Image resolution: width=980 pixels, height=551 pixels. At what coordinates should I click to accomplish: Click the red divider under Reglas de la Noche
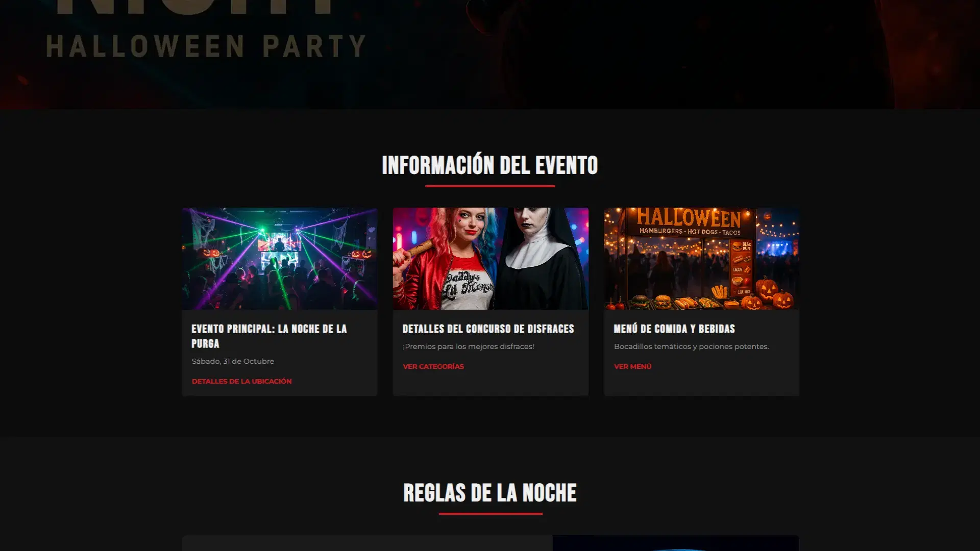click(x=490, y=513)
